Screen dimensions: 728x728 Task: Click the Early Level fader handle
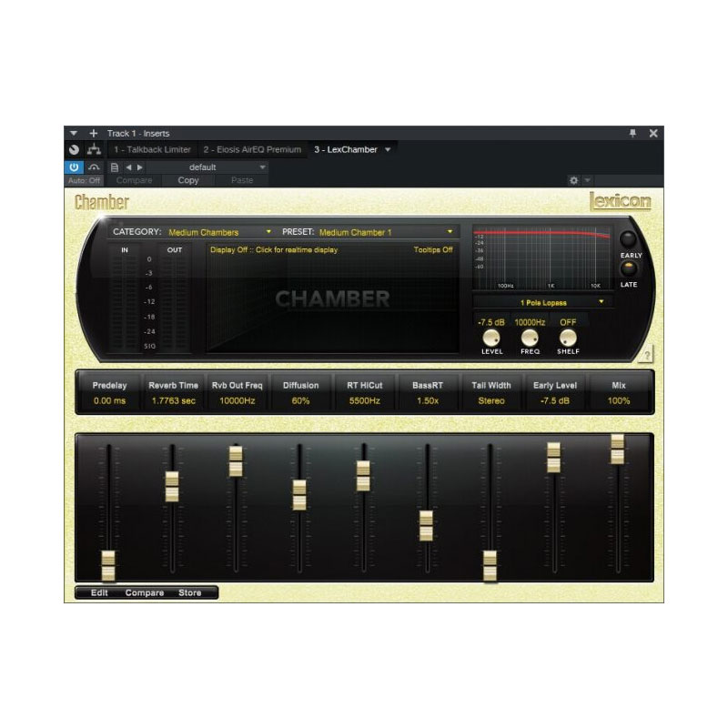click(x=553, y=458)
